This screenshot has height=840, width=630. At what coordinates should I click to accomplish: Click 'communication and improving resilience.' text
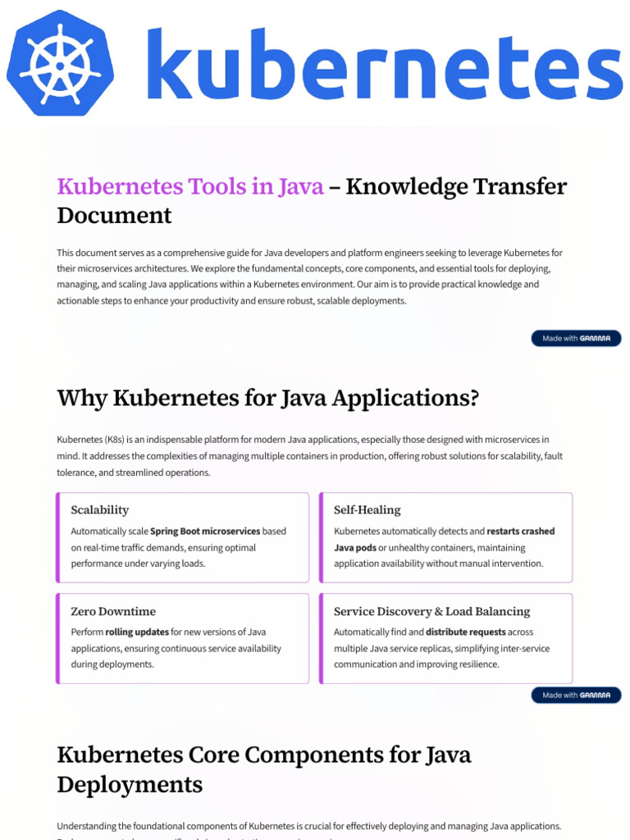coord(416,664)
